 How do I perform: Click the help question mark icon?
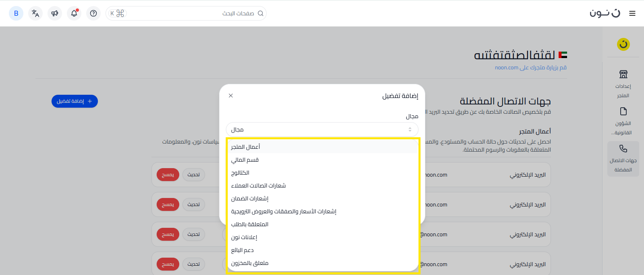(93, 13)
